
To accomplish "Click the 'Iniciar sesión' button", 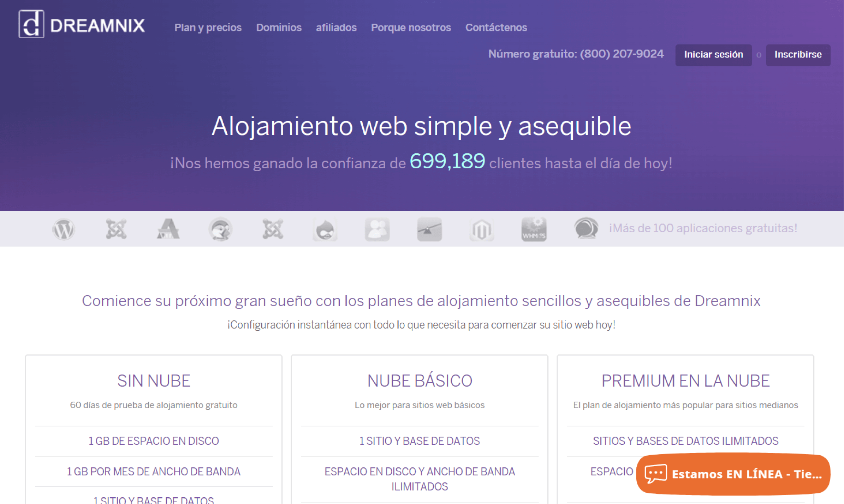I will [714, 55].
